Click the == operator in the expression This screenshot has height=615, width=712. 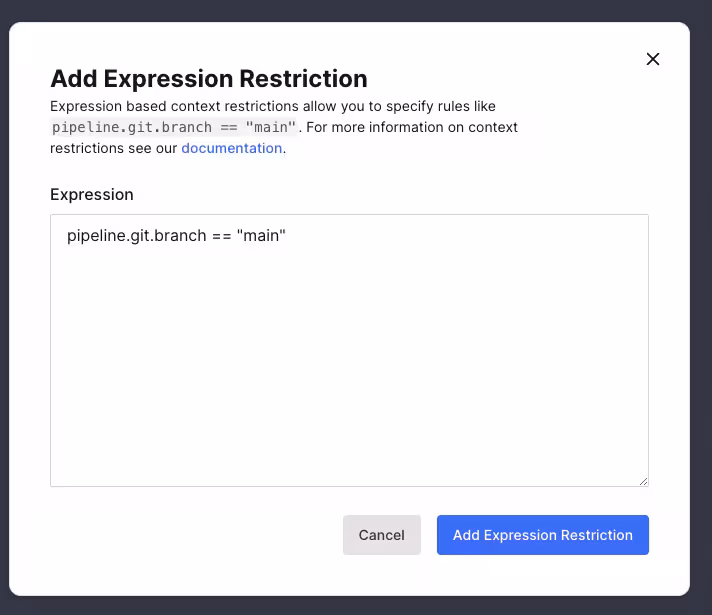[221, 236]
